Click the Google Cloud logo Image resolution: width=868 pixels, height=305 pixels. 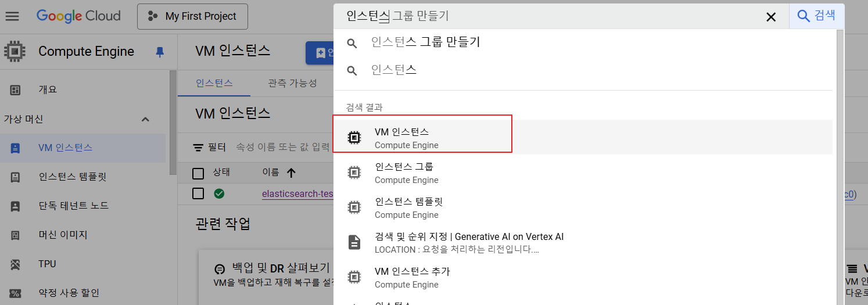[78, 16]
